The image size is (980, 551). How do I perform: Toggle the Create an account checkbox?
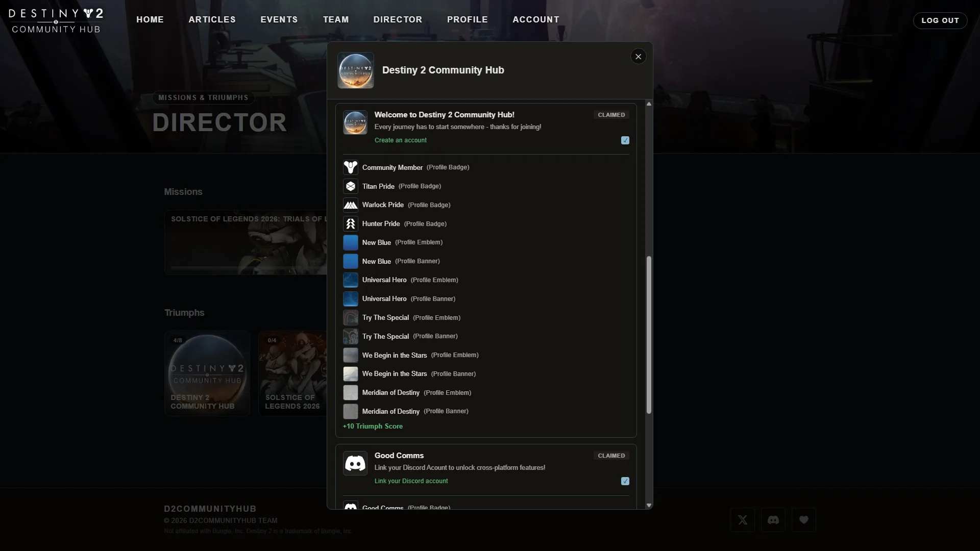point(625,140)
